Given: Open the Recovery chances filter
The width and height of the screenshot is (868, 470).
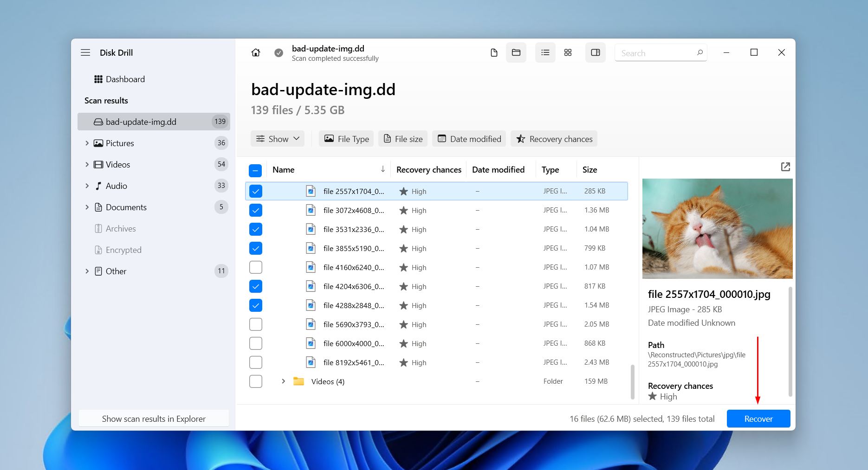Looking at the screenshot, I should pos(554,139).
